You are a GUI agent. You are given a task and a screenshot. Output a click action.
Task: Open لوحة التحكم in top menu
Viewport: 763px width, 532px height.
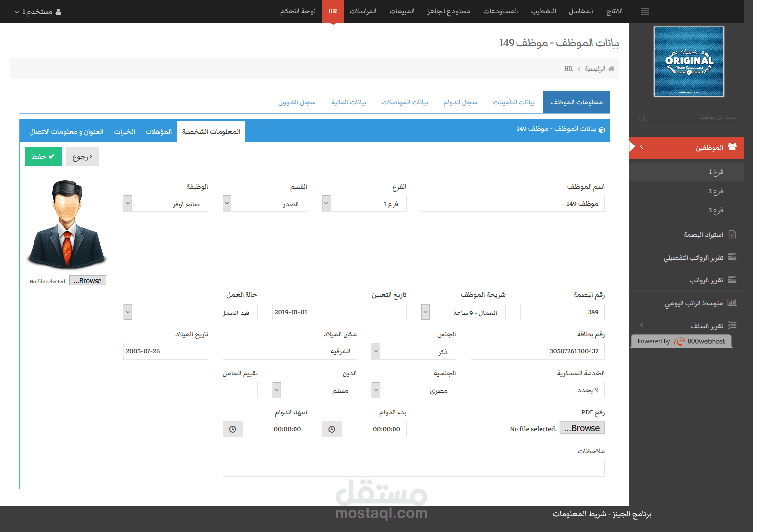pos(298,11)
